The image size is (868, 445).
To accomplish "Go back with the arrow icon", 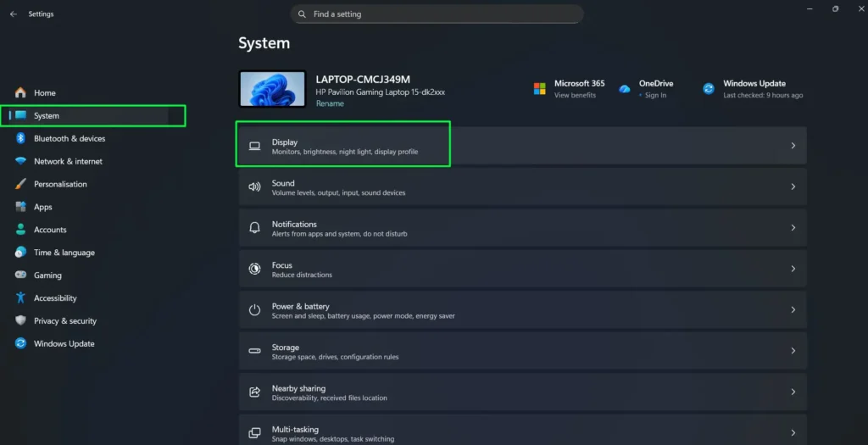I will 14,14.
